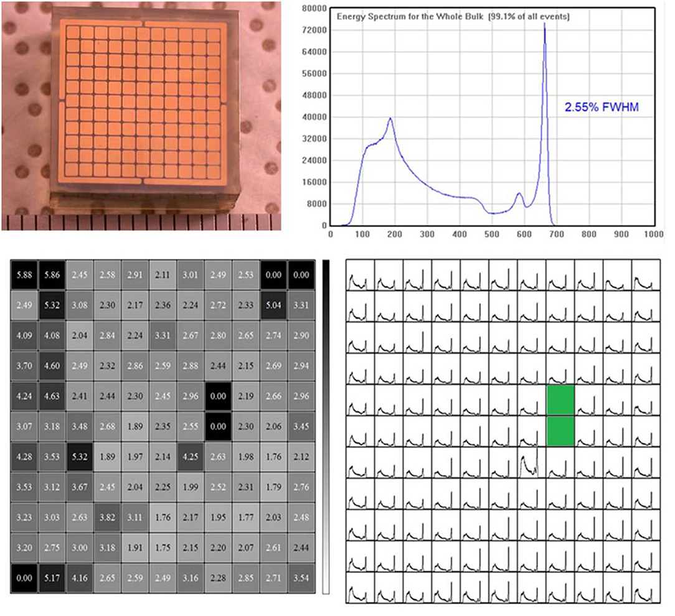The height and width of the screenshot is (616, 675).
Task: Select the map cell showing 3.07
Action: click(x=24, y=426)
